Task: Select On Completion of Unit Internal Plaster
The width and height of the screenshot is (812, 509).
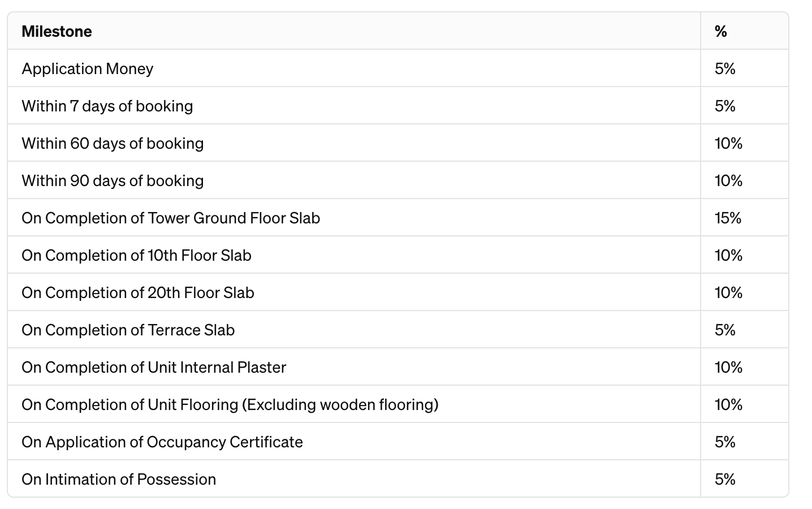Action: click(x=154, y=368)
